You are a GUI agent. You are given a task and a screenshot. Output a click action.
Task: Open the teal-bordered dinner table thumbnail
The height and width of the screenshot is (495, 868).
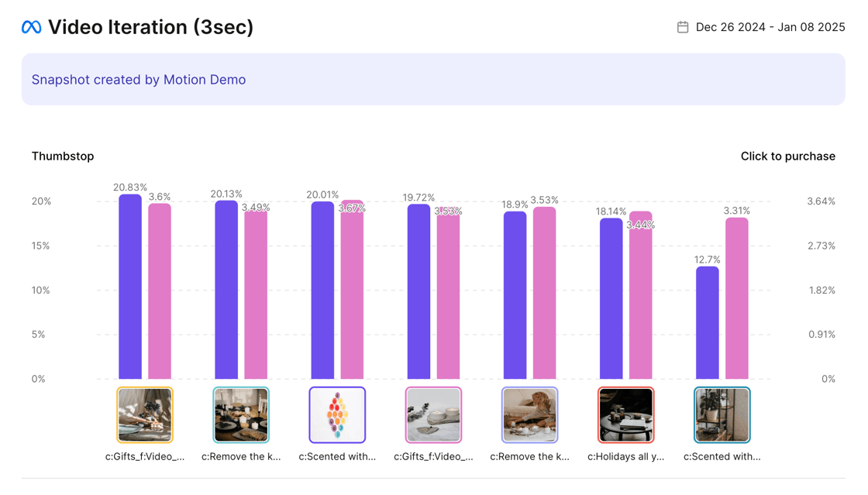click(x=241, y=414)
